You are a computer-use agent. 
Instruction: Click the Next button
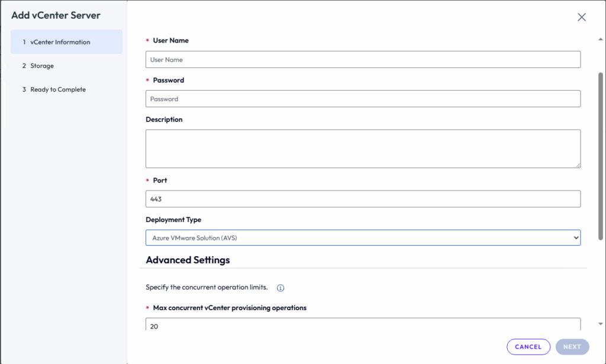[x=572, y=347]
